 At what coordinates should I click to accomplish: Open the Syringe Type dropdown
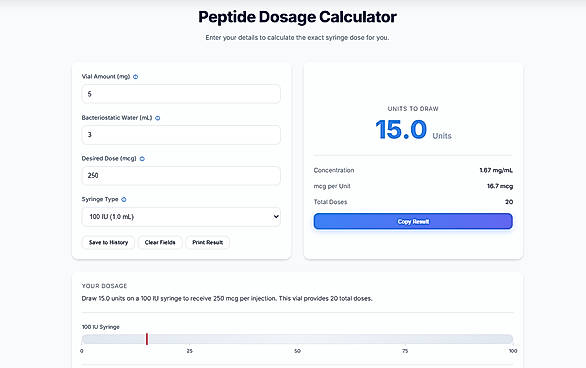(181, 217)
